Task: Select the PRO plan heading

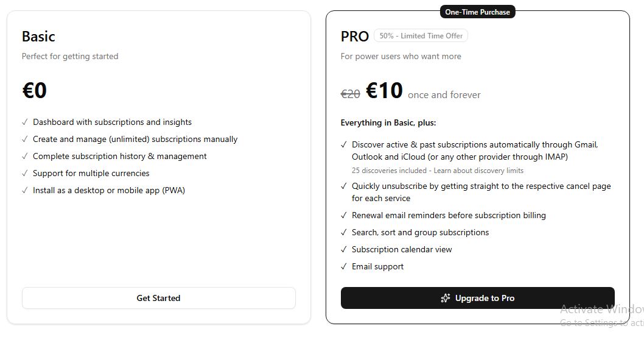Action: pos(355,37)
